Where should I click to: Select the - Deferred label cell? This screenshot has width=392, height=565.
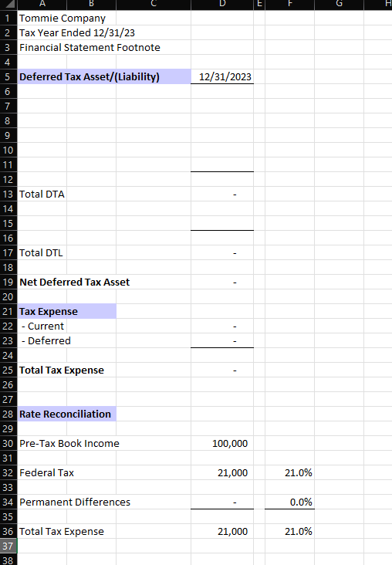(46, 341)
